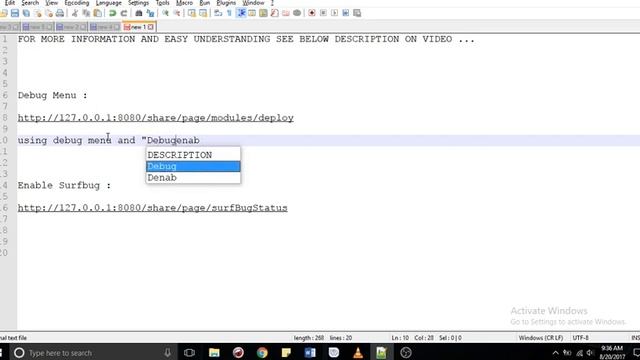
Task: Start macro recording red button
Action: point(312,13)
